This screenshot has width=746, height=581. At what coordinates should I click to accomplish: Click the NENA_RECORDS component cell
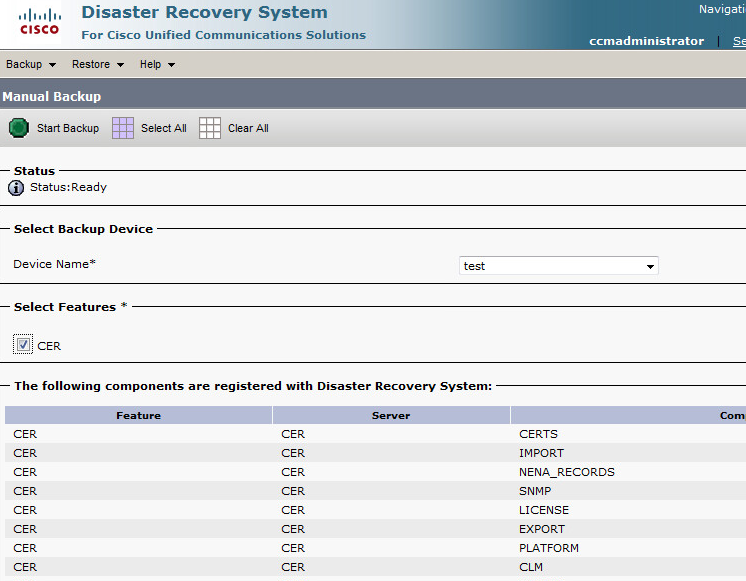coord(567,472)
